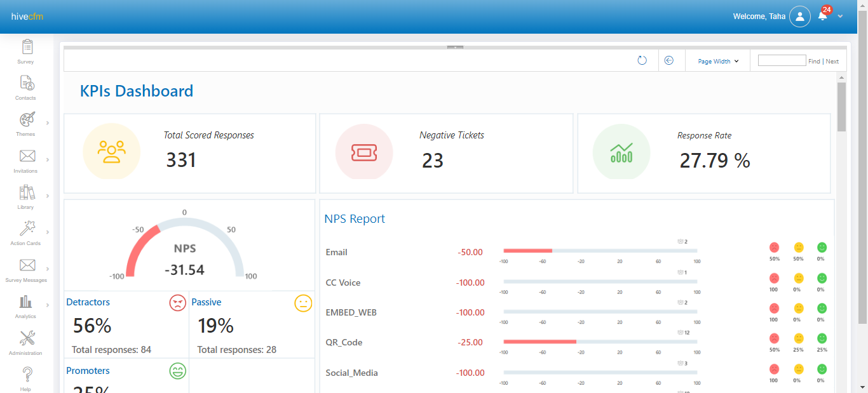Click Total responses: 84 text
This screenshot has height=393, width=868.
(x=111, y=350)
